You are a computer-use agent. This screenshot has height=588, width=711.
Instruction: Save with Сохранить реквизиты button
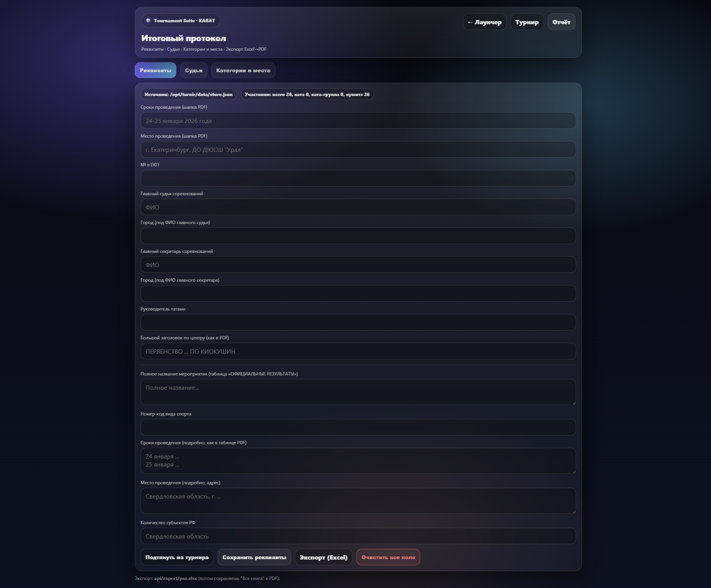click(254, 557)
